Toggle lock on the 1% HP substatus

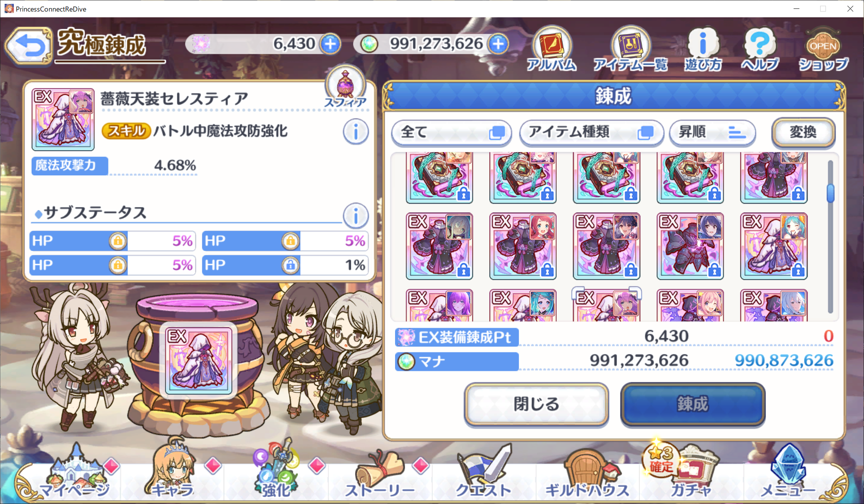291,265
